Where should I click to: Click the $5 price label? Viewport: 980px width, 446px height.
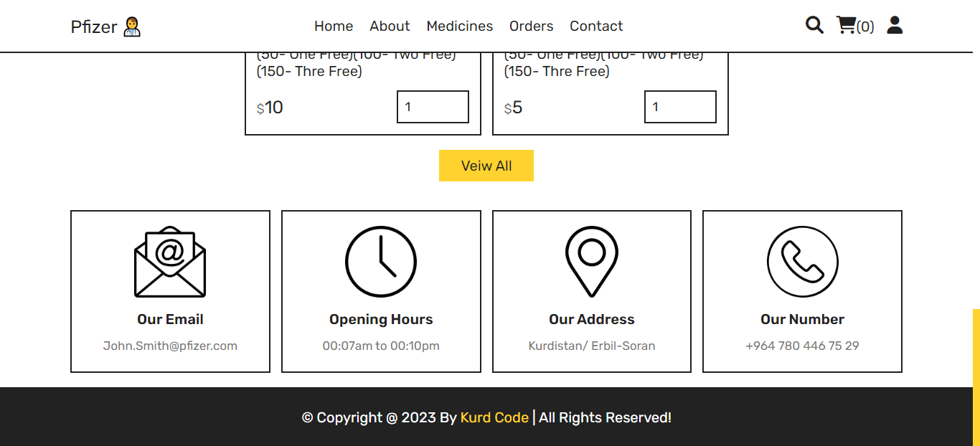[x=513, y=108]
